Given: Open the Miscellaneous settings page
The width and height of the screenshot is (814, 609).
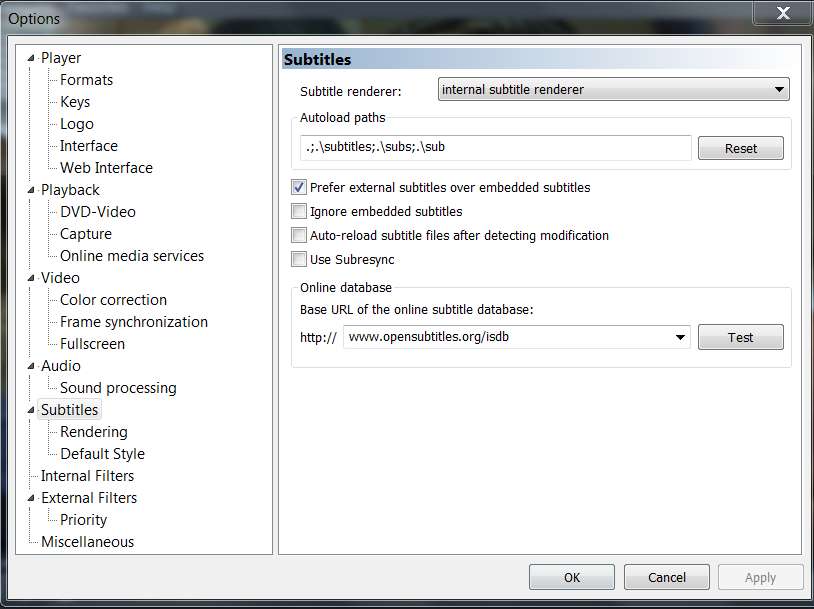Looking at the screenshot, I should pyautogui.click(x=87, y=542).
